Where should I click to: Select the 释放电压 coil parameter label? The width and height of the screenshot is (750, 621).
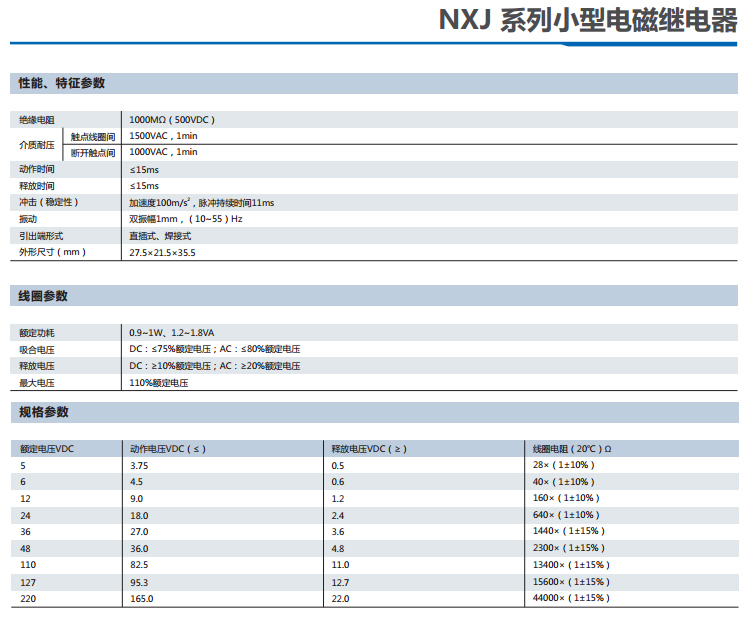pyautogui.click(x=37, y=366)
